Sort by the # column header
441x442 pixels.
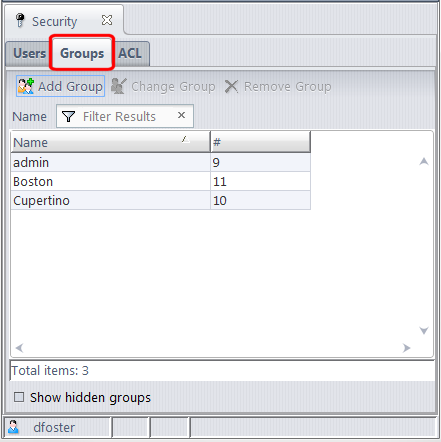tap(260, 142)
